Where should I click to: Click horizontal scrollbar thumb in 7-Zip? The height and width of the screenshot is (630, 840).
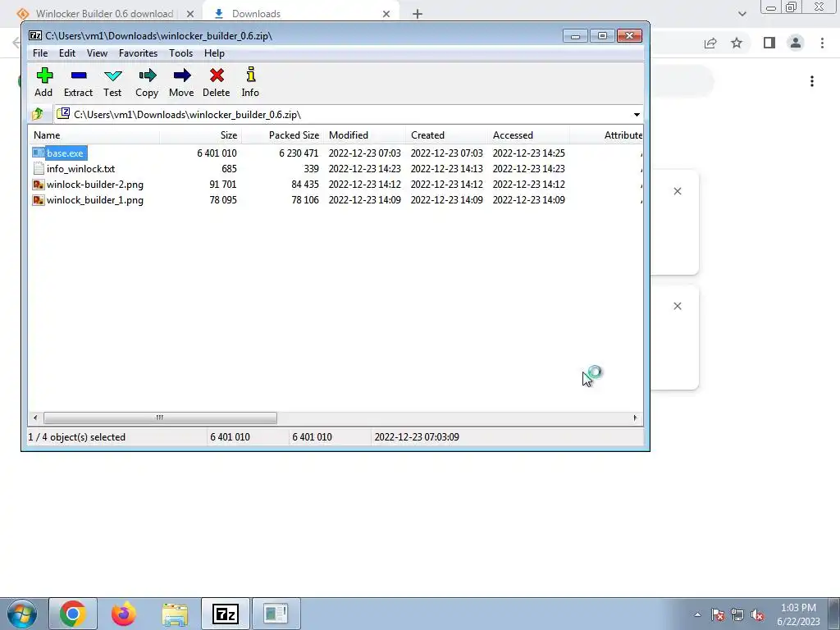pos(160,418)
